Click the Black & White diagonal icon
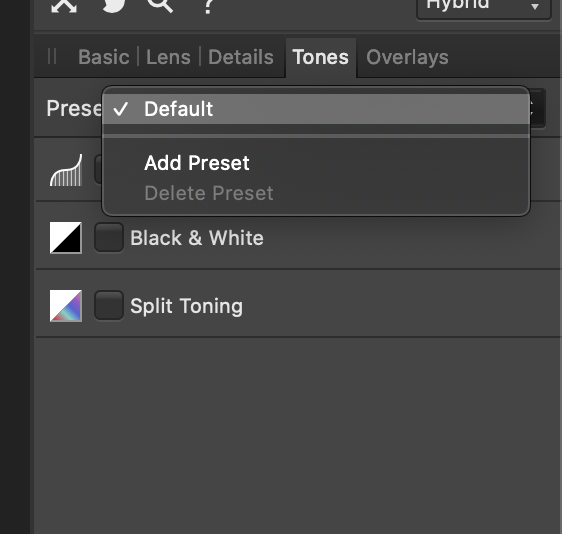 click(x=66, y=238)
